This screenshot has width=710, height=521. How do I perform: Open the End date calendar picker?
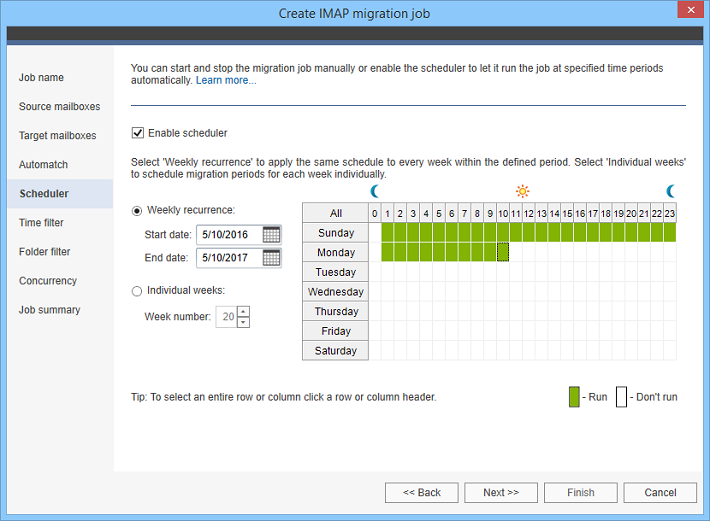(271, 258)
